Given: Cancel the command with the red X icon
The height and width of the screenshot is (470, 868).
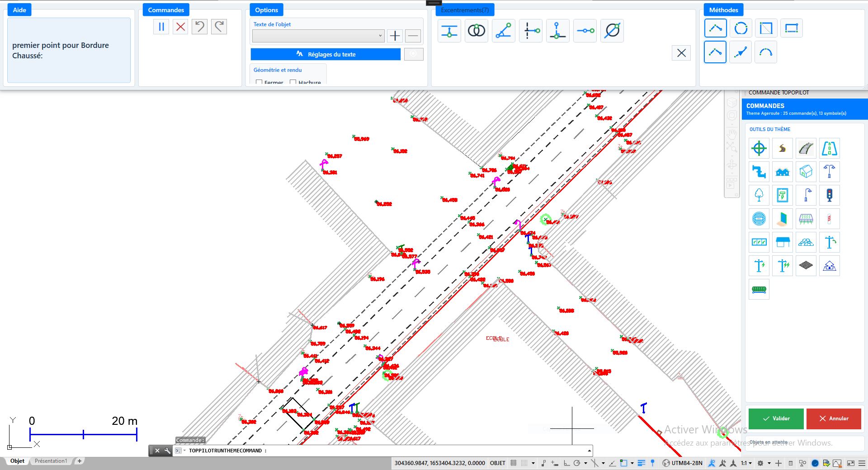Looking at the screenshot, I should [x=180, y=27].
